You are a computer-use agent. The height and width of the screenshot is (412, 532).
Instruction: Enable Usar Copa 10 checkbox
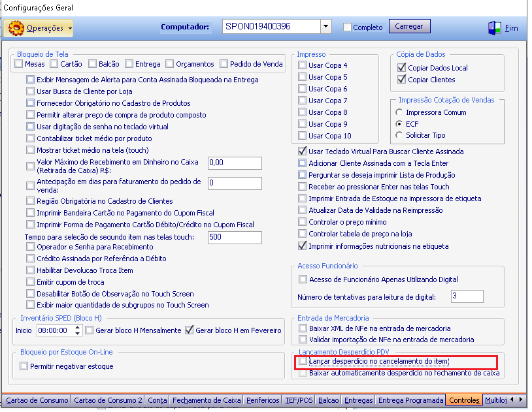[x=302, y=136]
